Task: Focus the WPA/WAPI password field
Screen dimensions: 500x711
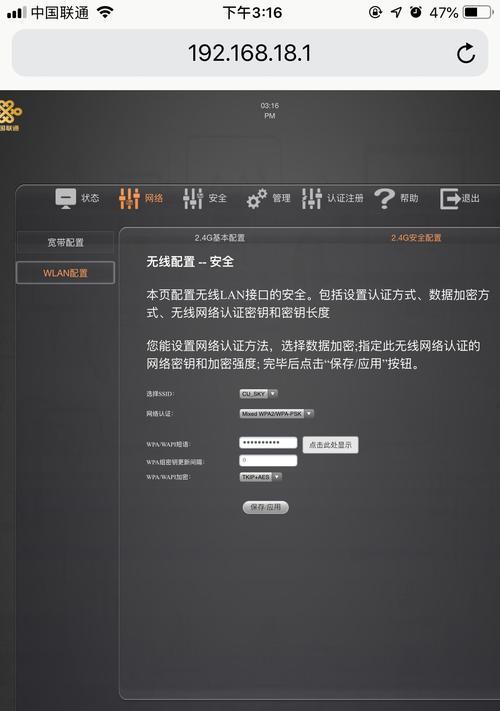Action: pyautogui.click(x=268, y=443)
